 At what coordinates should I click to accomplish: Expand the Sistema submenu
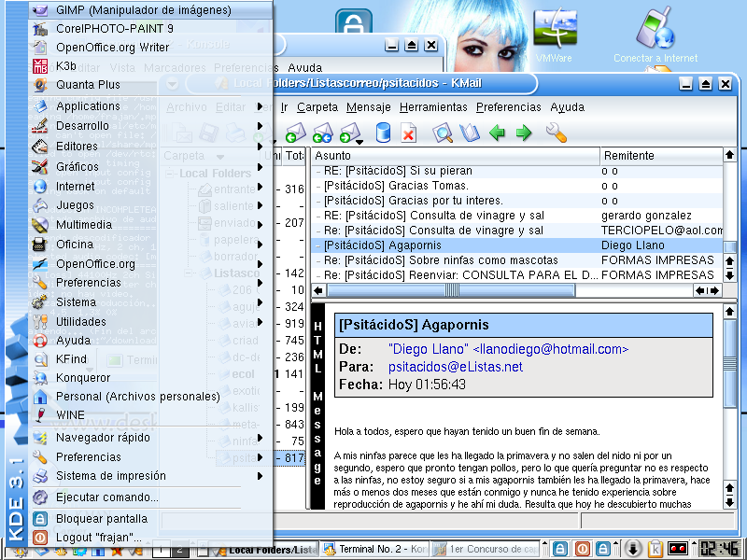(150, 302)
